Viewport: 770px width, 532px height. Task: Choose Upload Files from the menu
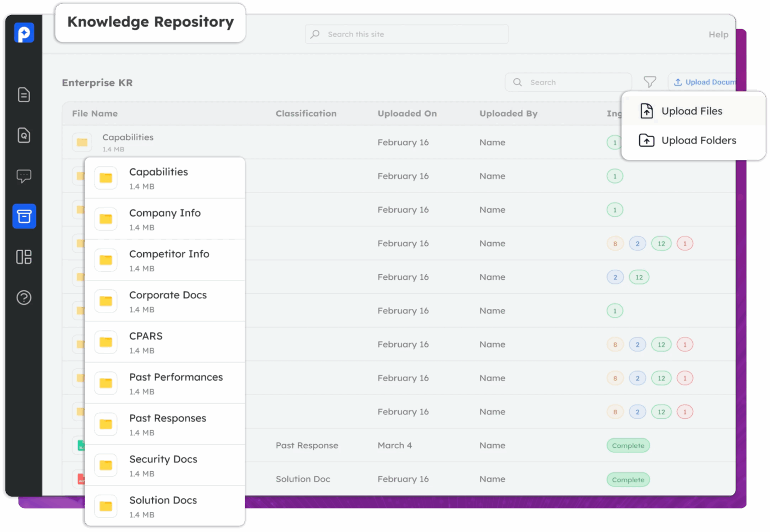click(x=692, y=111)
